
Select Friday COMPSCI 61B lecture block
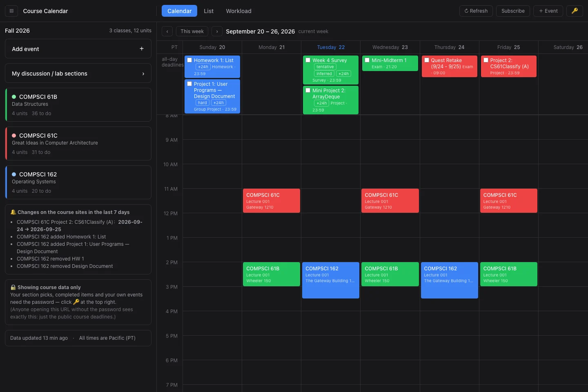(x=509, y=274)
